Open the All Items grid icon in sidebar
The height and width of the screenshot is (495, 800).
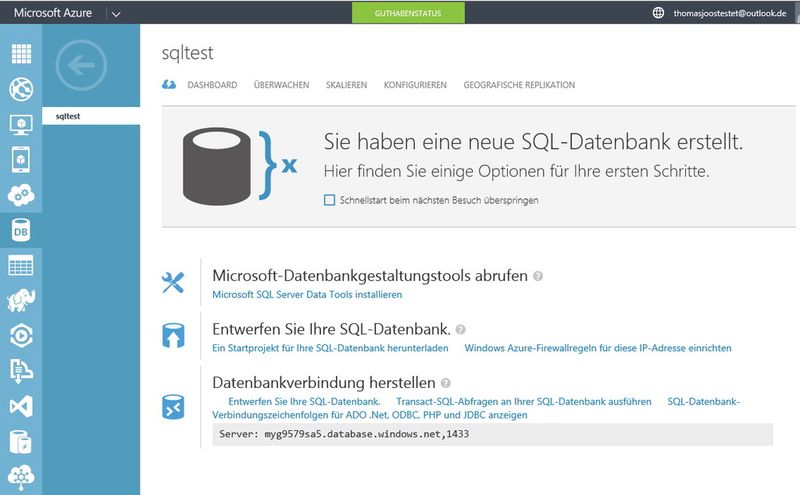click(x=21, y=54)
